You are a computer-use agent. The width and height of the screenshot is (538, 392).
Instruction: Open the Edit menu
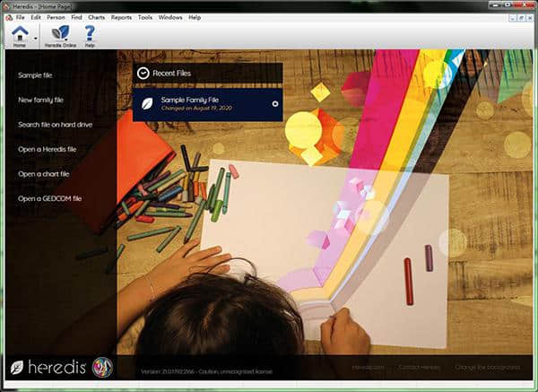tap(36, 17)
